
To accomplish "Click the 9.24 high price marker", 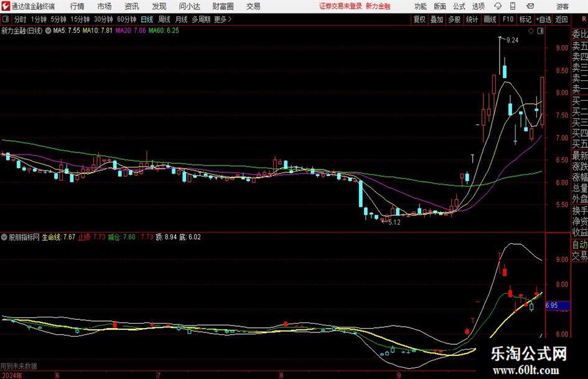I will coord(512,40).
